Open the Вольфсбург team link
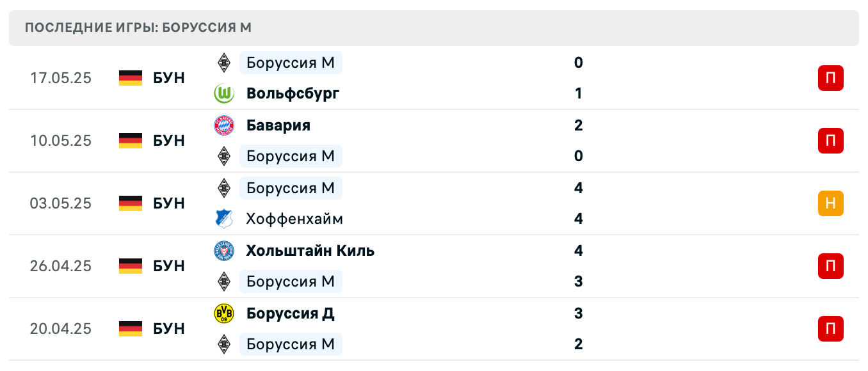This screenshot has height=371, width=868. (x=293, y=94)
